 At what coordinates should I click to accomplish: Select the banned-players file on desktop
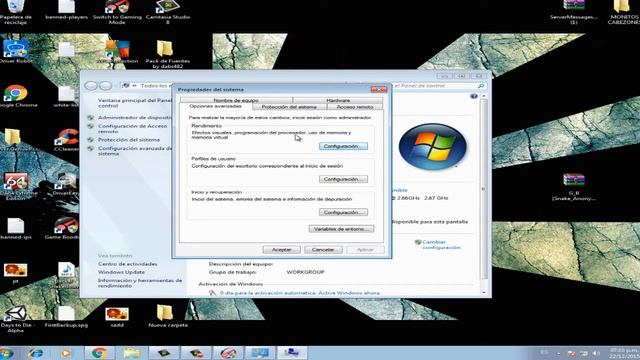pyautogui.click(x=67, y=10)
